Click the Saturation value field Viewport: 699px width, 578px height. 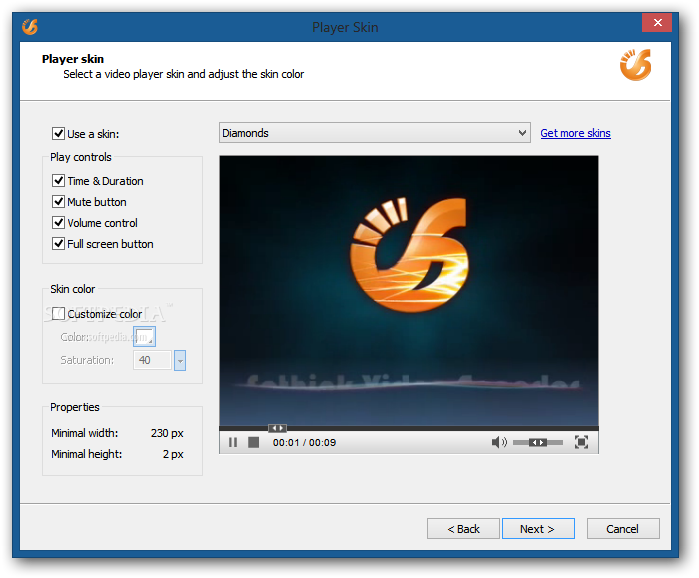[152, 360]
